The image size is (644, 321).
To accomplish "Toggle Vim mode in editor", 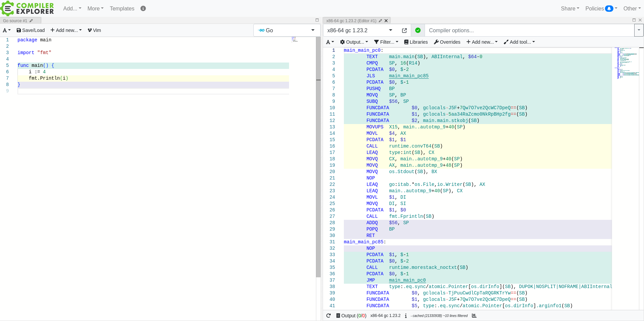I will tap(94, 30).
